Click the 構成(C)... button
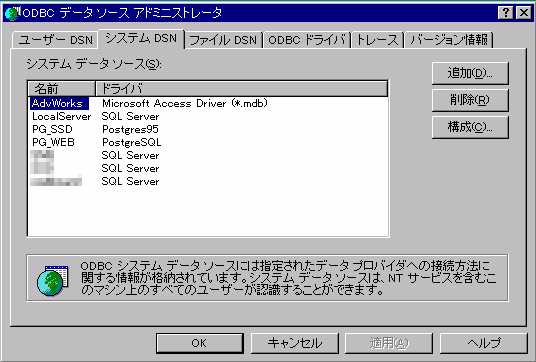The image size is (536, 362). click(x=470, y=127)
